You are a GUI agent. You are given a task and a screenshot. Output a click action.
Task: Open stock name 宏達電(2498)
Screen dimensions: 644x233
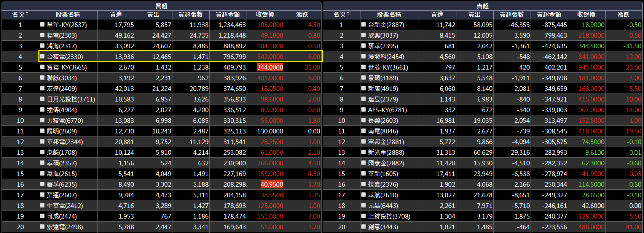[65, 227]
